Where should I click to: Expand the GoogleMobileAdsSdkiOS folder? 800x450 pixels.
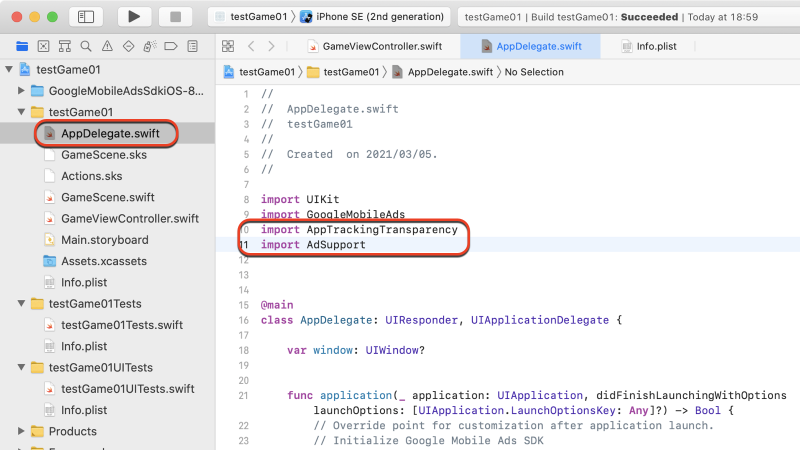(x=21, y=91)
